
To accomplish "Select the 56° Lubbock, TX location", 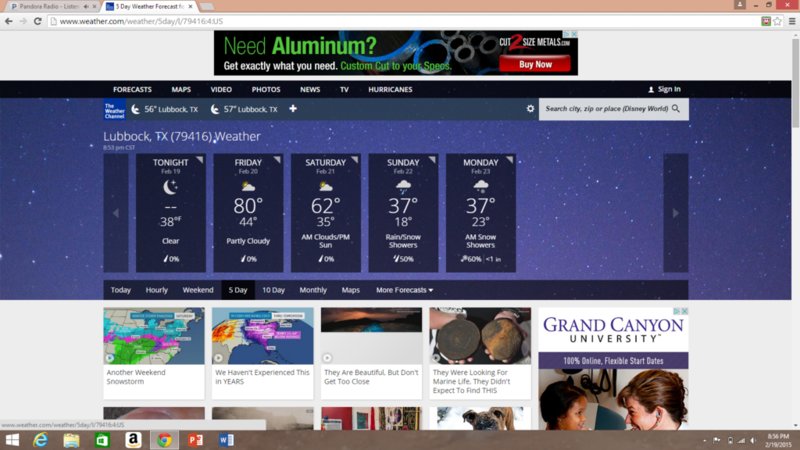I will pos(164,109).
